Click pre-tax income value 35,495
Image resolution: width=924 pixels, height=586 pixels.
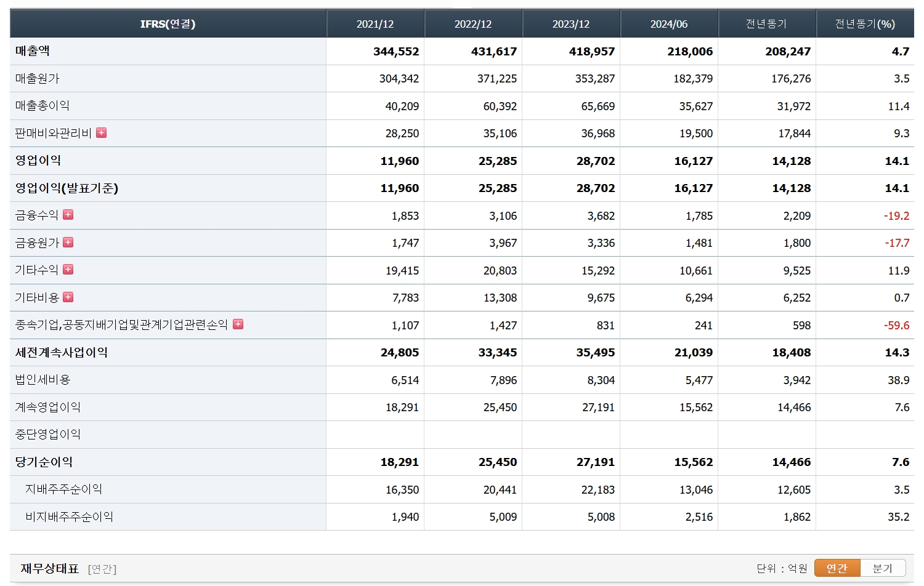point(596,353)
